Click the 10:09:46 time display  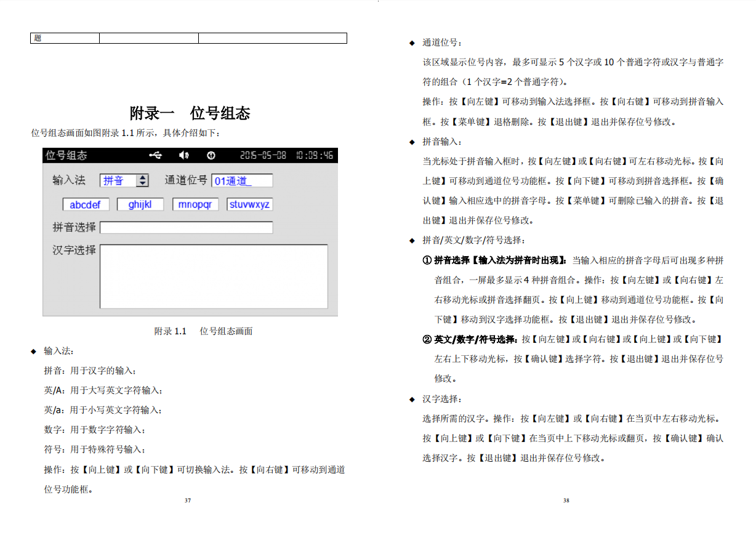[x=314, y=155]
